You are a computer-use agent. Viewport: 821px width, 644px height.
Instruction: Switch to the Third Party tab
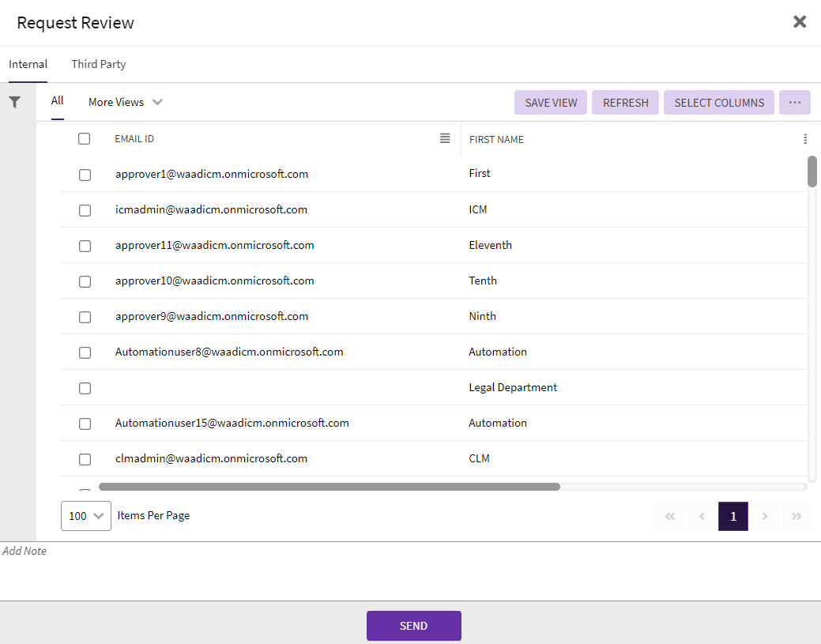99,64
